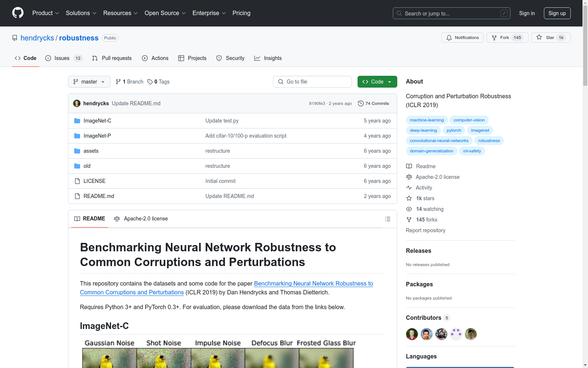Open the fourth contributor pixel avatar
This screenshot has width=588, height=368.
(456, 334)
